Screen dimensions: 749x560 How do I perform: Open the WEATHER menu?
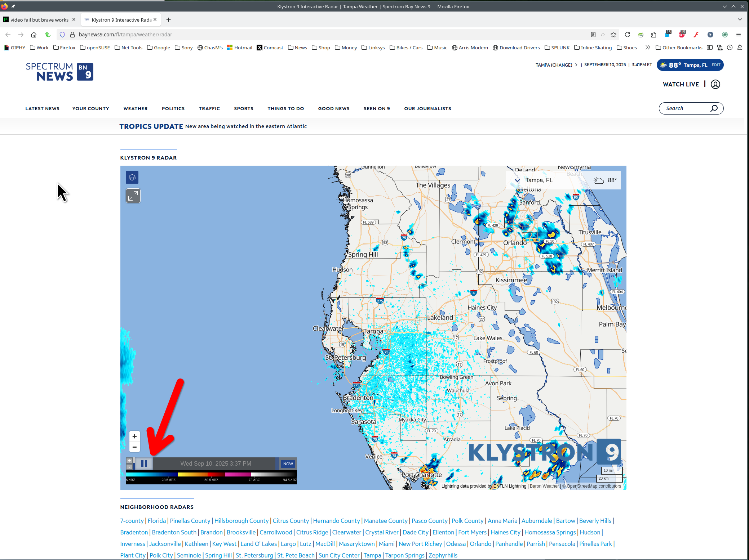tap(136, 108)
